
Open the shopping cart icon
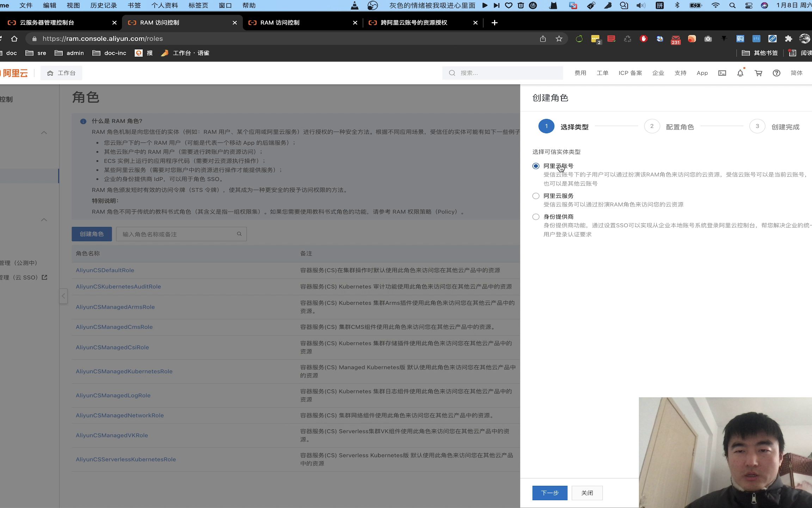pyautogui.click(x=758, y=73)
